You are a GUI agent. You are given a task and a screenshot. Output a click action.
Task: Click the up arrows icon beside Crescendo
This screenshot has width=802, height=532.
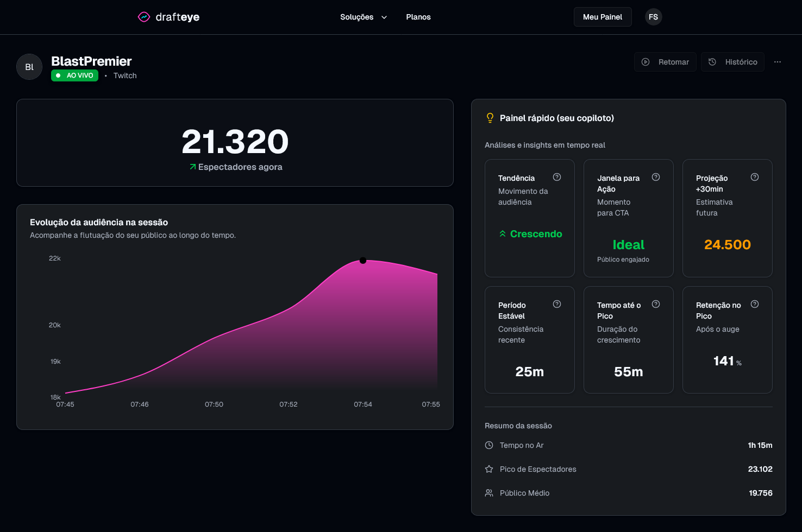click(503, 234)
